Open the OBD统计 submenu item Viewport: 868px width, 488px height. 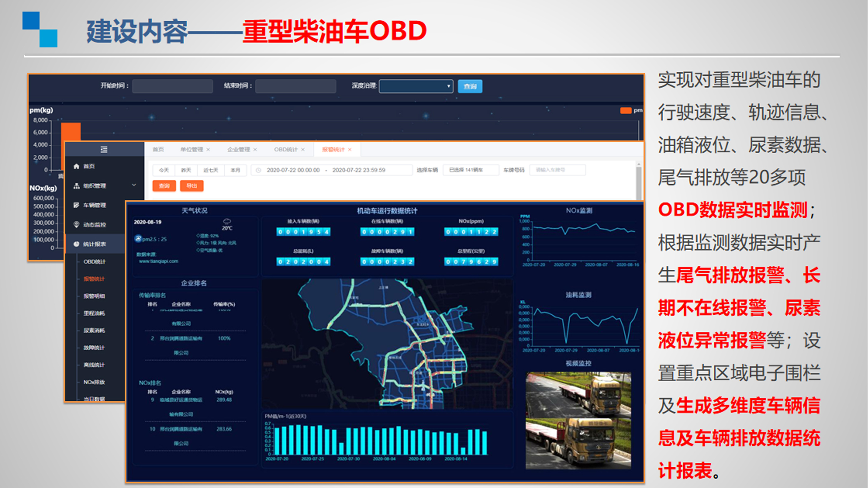point(94,262)
